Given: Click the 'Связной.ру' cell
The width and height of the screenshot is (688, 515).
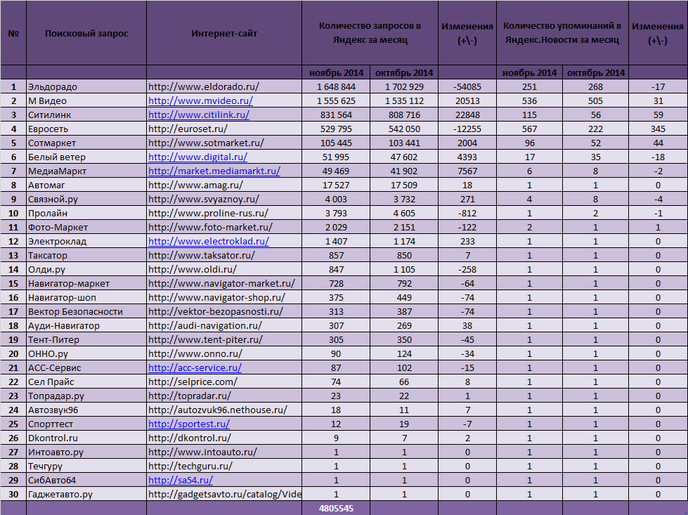Looking at the screenshot, I should point(86,199).
